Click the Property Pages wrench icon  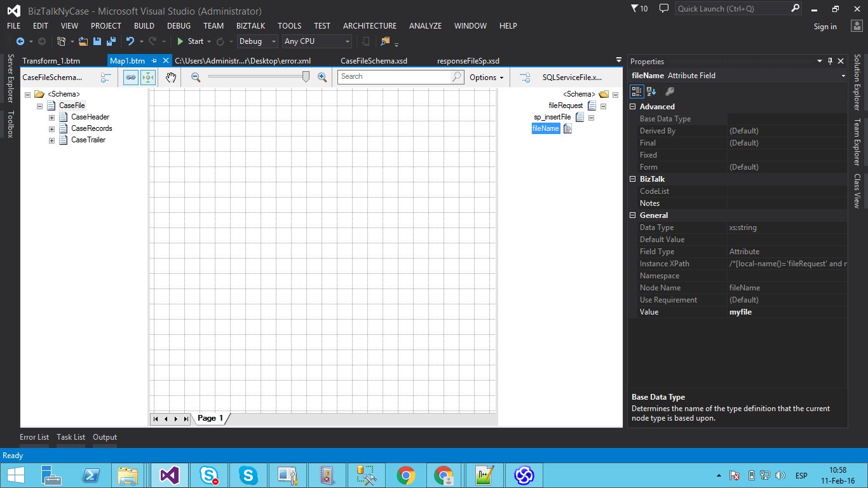tap(669, 91)
